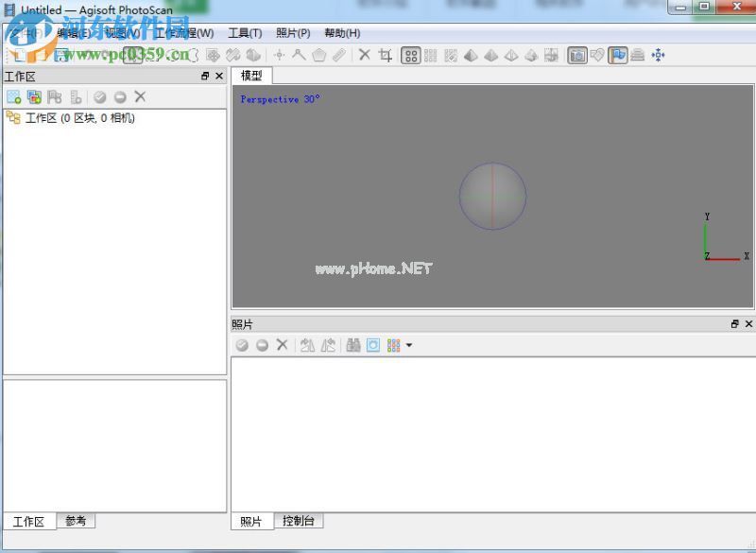756x553 pixels.
Task: Click the delete selection X icon in main toolbar
Action: pos(365,56)
